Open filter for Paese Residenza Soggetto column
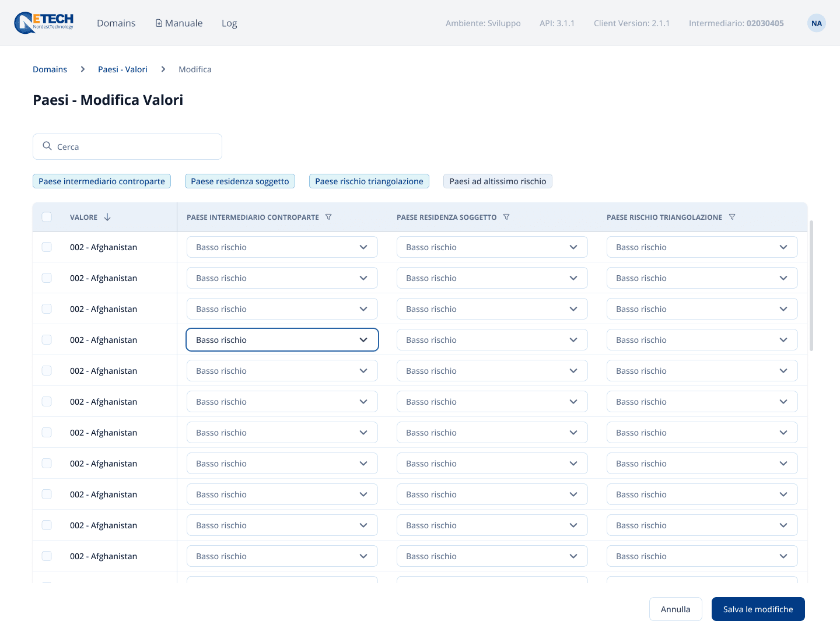 (x=506, y=217)
